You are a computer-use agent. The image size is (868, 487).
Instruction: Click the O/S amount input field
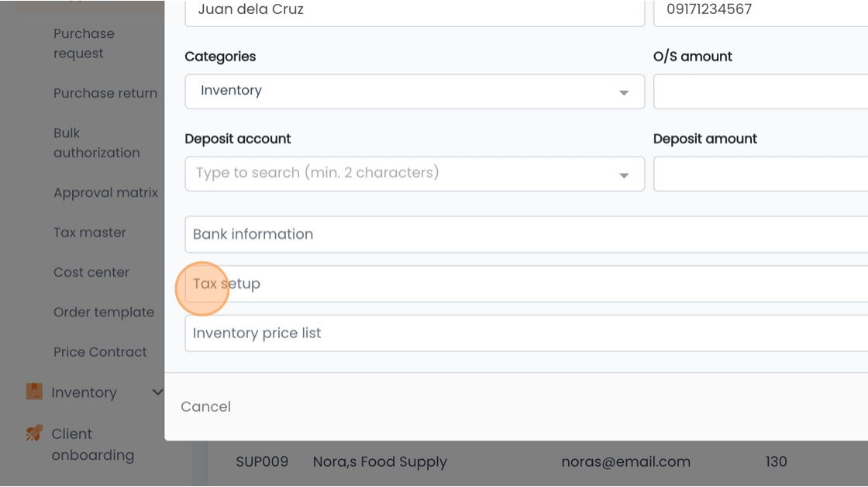click(760, 92)
